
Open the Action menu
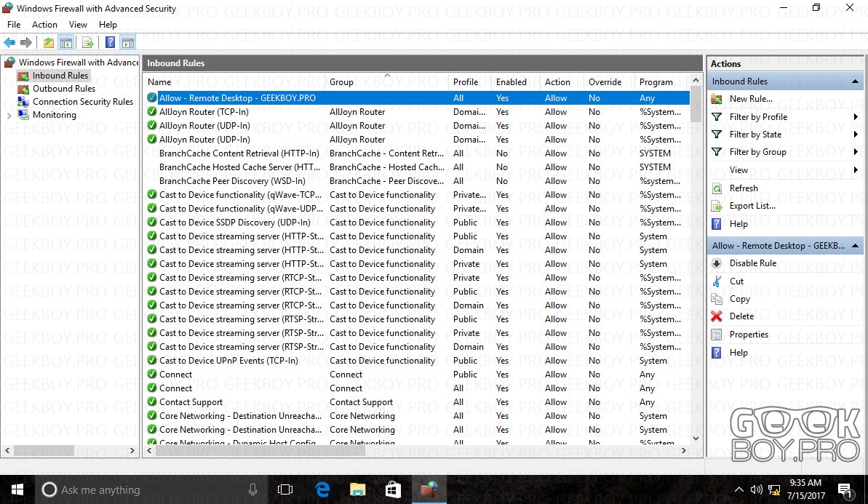click(x=45, y=24)
